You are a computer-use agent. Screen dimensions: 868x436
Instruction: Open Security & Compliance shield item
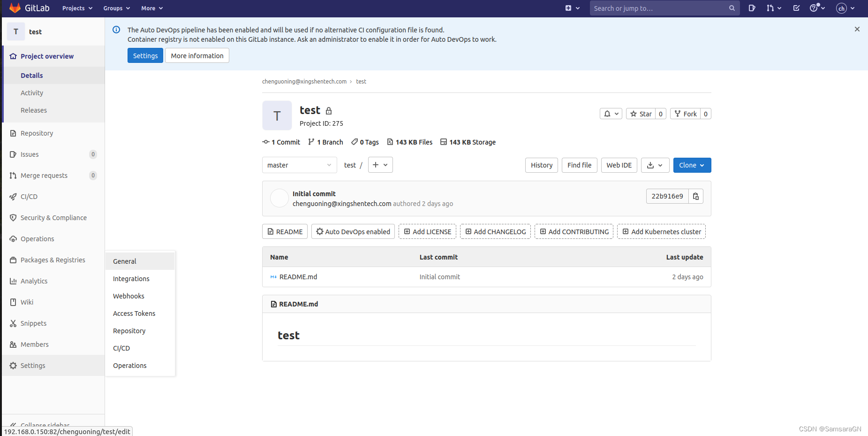coord(53,218)
